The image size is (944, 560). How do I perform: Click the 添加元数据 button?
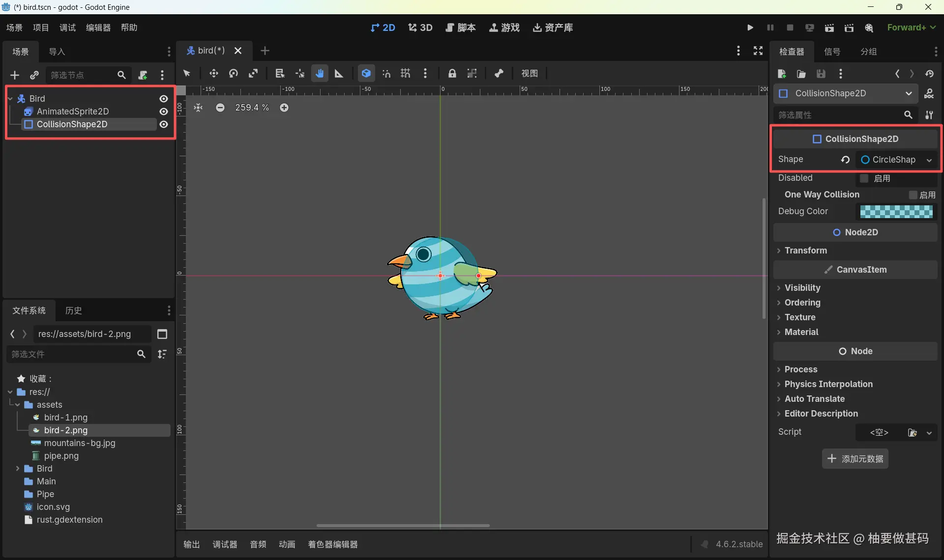coord(855,458)
